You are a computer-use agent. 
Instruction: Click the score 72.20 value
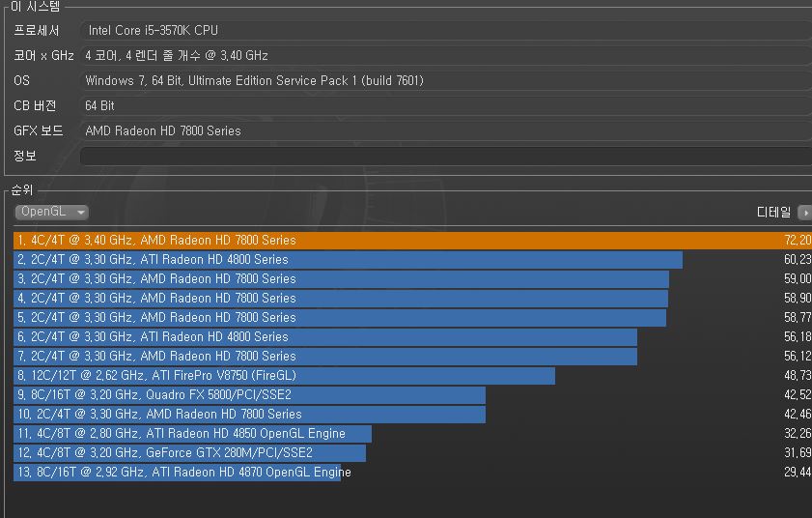point(798,240)
